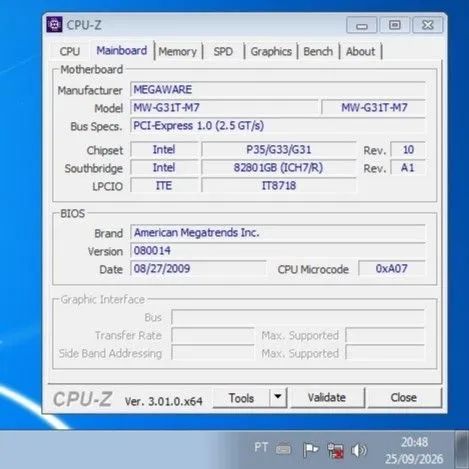Minimize the CPU-Z window

coord(362,25)
